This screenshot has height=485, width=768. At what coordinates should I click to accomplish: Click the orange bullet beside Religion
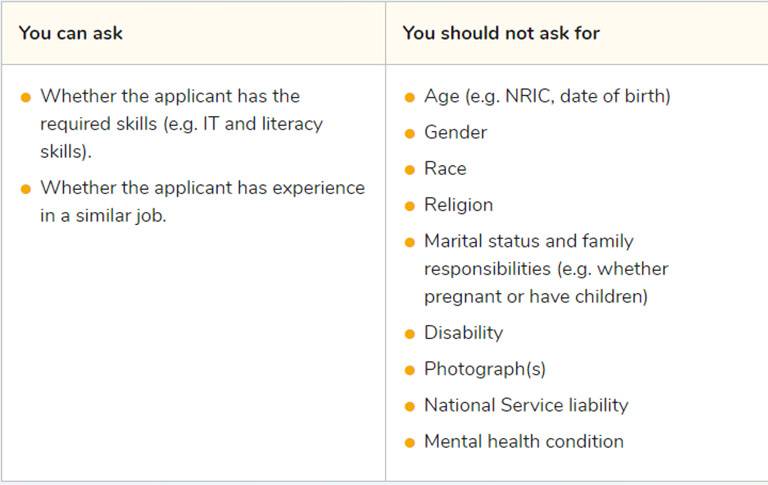click(410, 206)
